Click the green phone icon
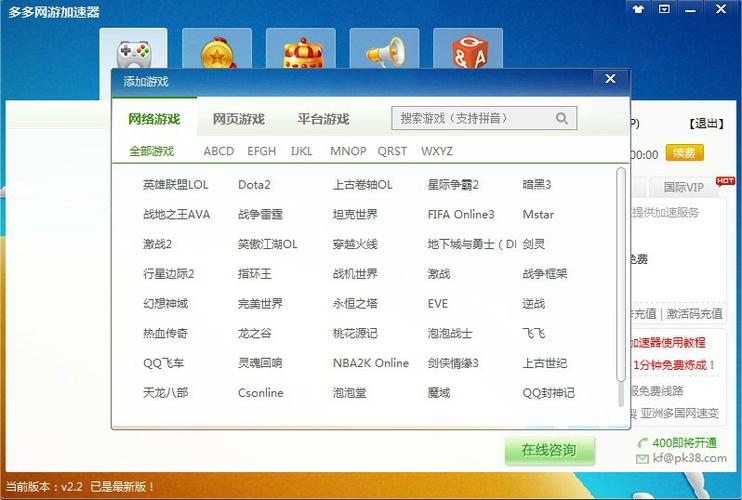 (642, 443)
